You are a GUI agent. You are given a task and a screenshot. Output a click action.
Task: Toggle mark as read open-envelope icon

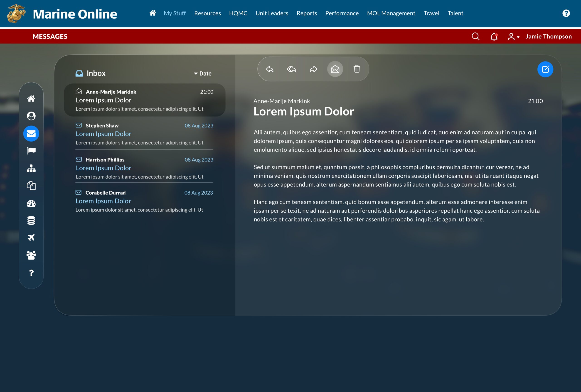pyautogui.click(x=335, y=69)
